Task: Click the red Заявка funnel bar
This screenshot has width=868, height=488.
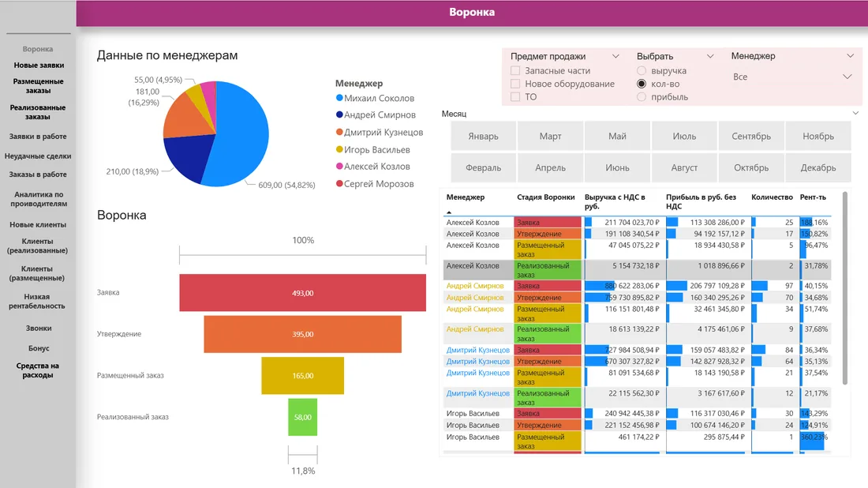Action: 303,292
